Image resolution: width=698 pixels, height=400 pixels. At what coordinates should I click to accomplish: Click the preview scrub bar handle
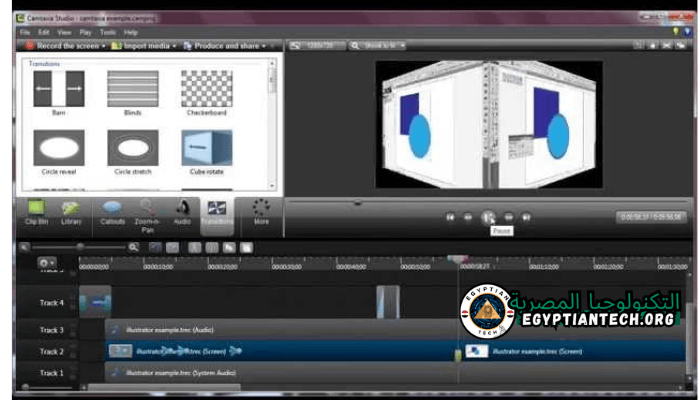pos(357,203)
